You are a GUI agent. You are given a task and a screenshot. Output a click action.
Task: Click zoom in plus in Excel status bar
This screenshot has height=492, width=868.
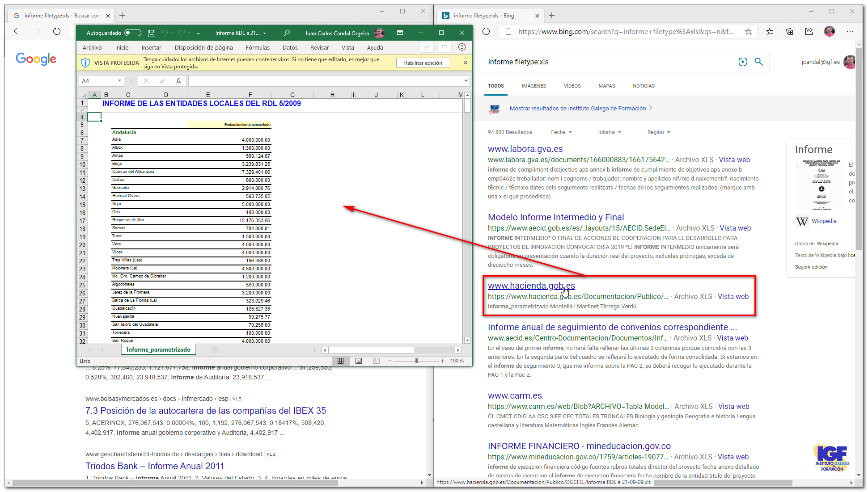[442, 361]
